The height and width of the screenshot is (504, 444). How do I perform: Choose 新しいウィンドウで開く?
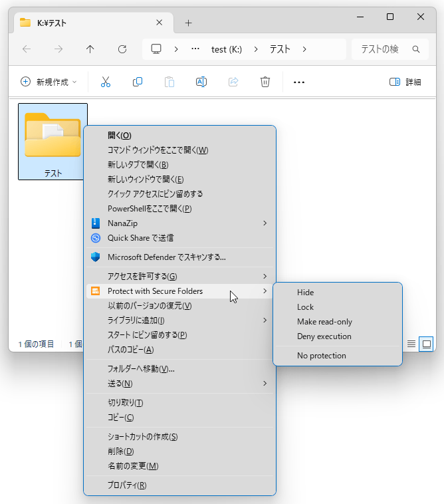coord(179,180)
